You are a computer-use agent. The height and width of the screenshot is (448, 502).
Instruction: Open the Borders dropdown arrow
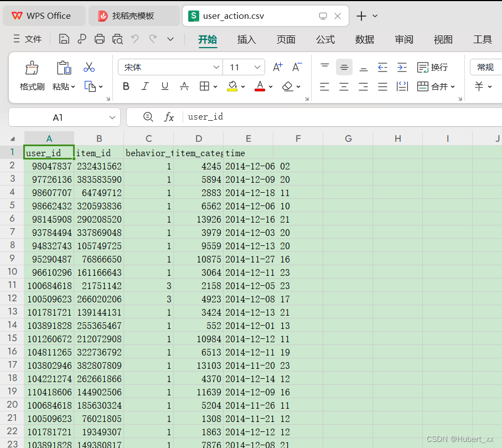(215, 87)
